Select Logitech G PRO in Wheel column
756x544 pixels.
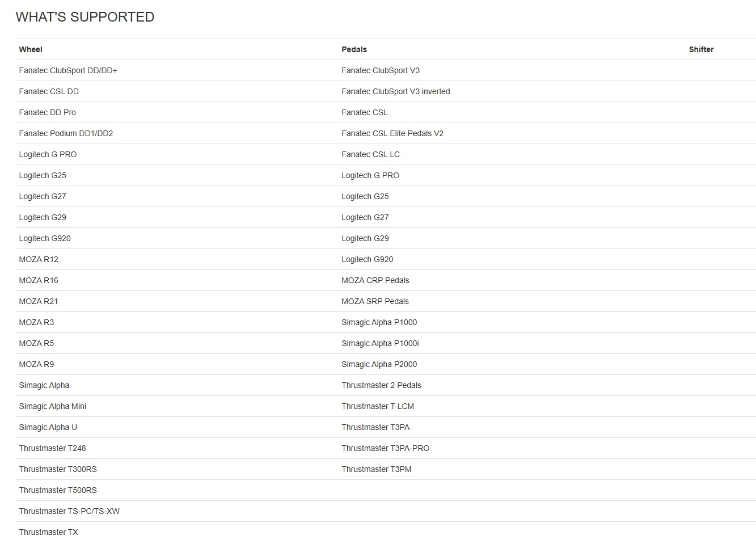pos(48,154)
